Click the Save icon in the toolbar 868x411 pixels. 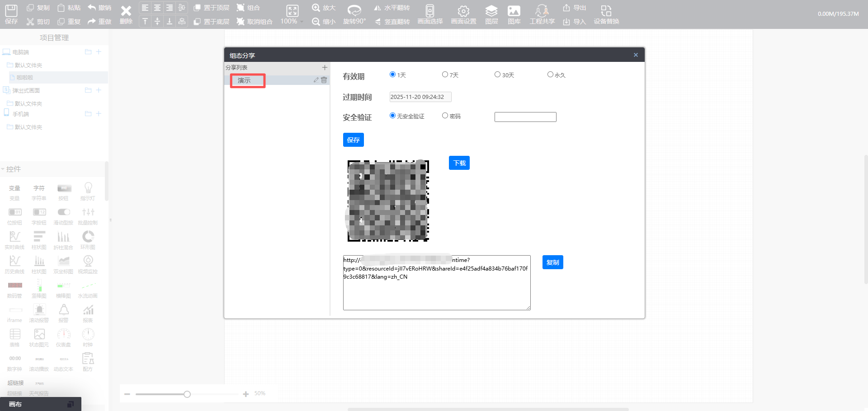(x=11, y=11)
